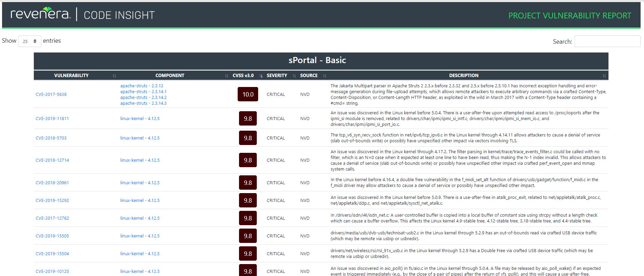Screen dimensions: 644x276
Task: Open CVE-2019-10125 vulnerability link
Action: 52,272
